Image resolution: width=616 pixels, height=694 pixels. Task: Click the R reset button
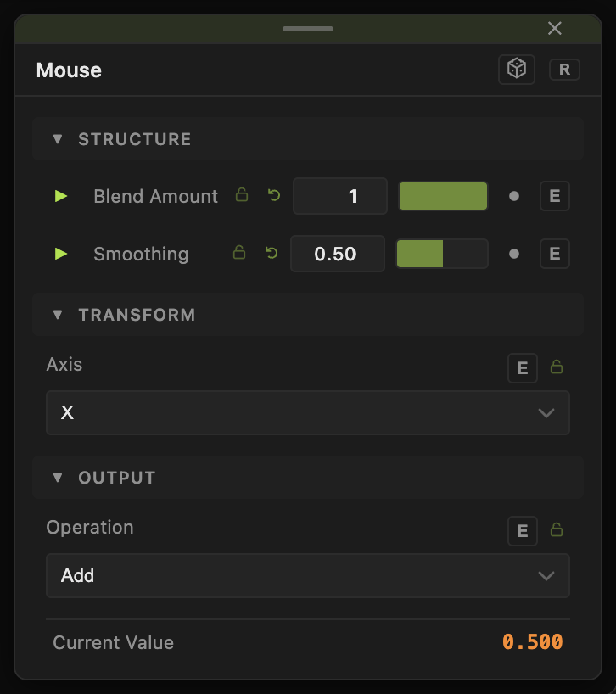[564, 70]
